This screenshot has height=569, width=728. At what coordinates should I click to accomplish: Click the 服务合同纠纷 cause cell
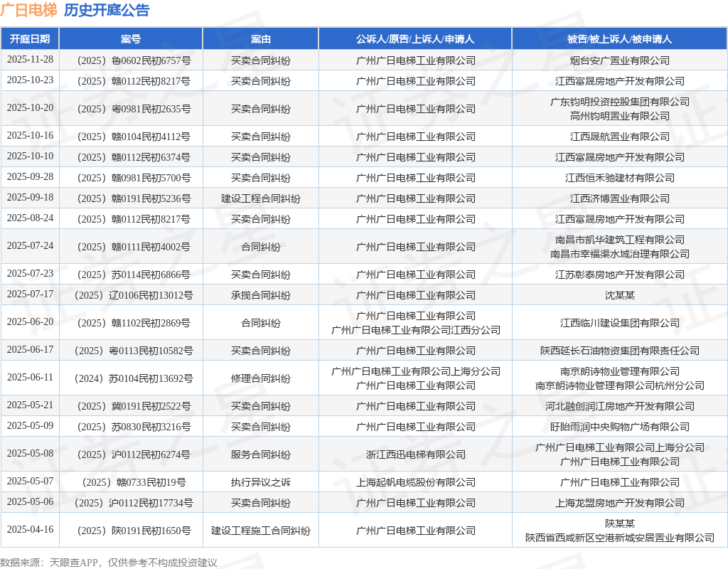(x=260, y=454)
